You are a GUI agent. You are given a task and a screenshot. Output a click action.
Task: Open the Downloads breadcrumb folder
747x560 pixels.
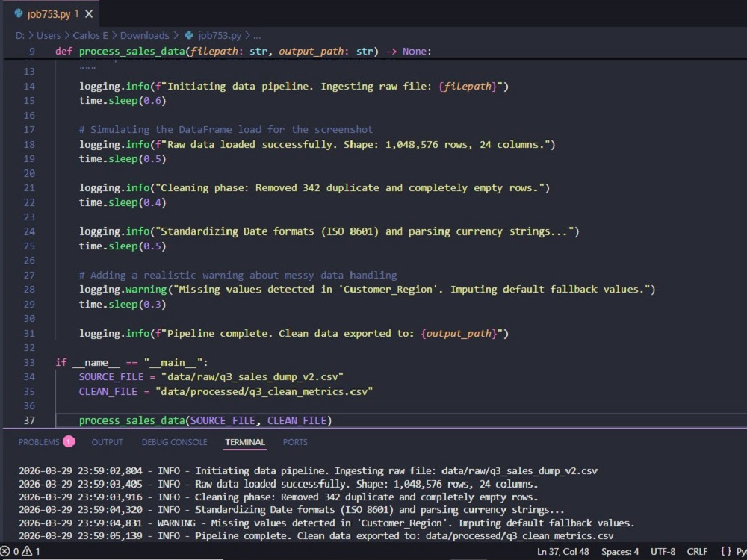click(144, 35)
